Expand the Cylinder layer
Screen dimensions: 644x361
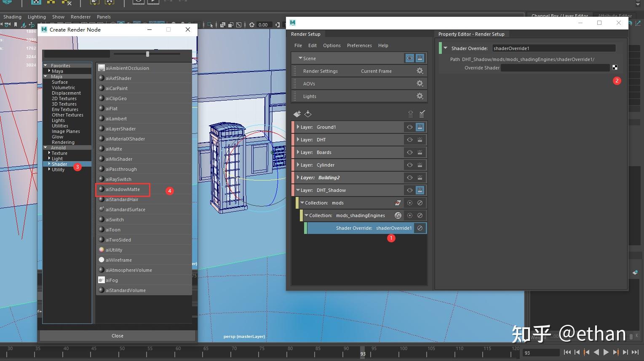298,165
